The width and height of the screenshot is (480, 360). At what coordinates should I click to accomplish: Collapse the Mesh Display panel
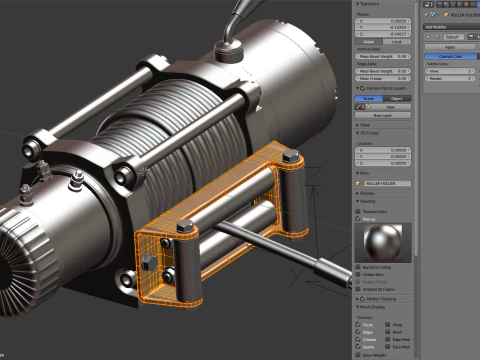click(x=358, y=307)
